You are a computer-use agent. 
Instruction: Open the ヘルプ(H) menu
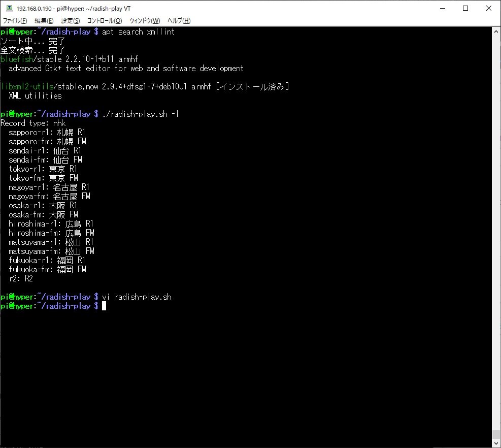click(179, 21)
